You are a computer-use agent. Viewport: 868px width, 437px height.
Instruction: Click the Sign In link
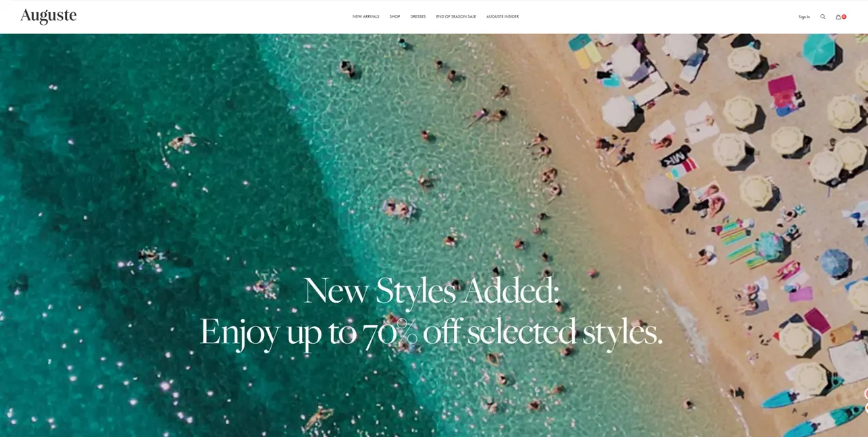[804, 17]
